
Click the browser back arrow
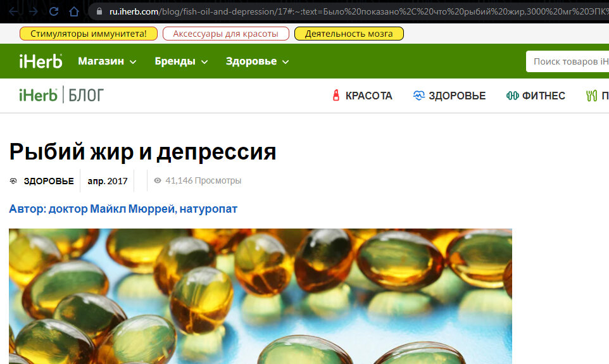(13, 11)
